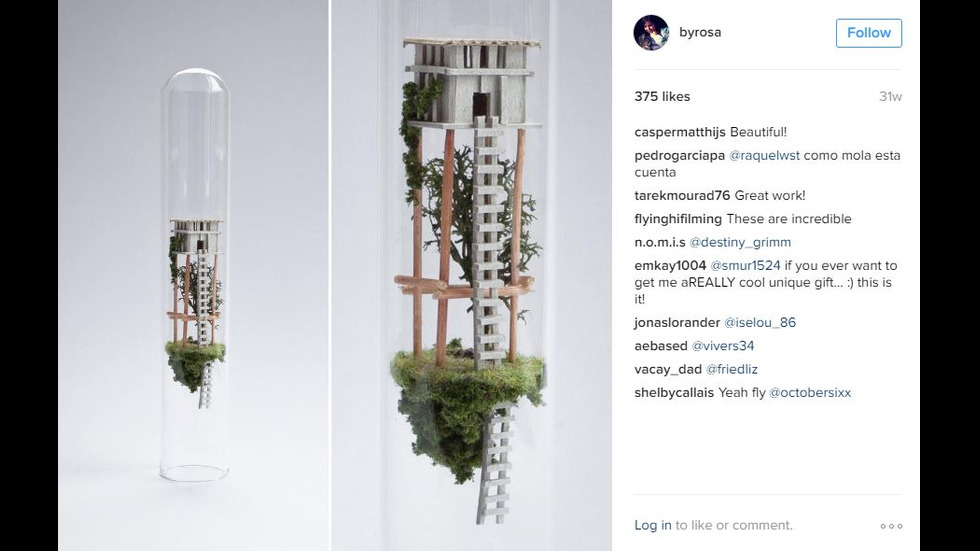Open the 31w timestamp
This screenshot has height=551, width=980.
point(890,97)
